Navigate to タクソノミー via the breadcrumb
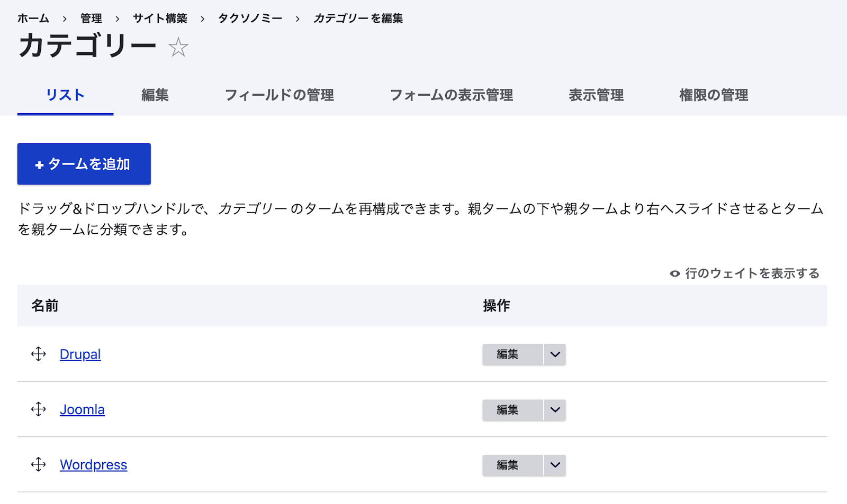The width and height of the screenshot is (847, 504). click(x=250, y=18)
